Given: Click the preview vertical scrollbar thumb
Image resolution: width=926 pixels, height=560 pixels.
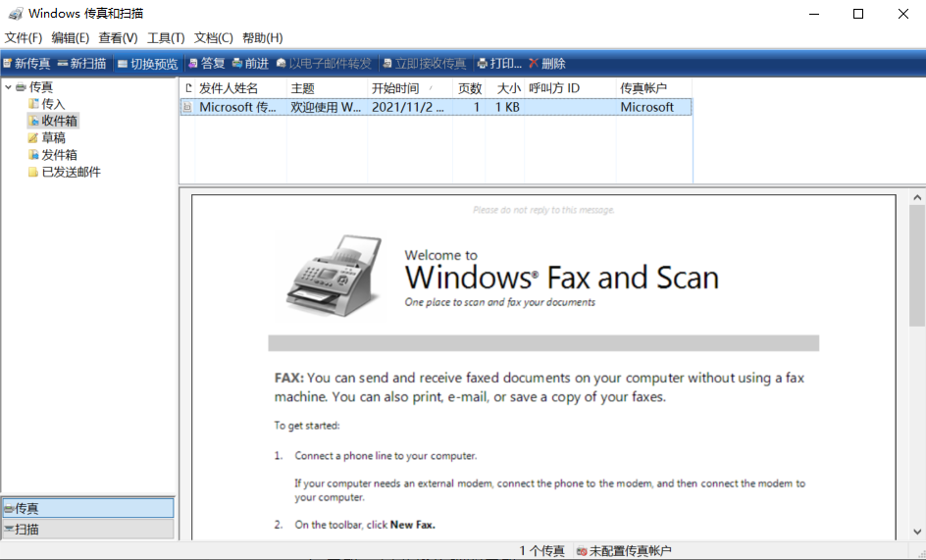Looking at the screenshot, I should point(917,266).
